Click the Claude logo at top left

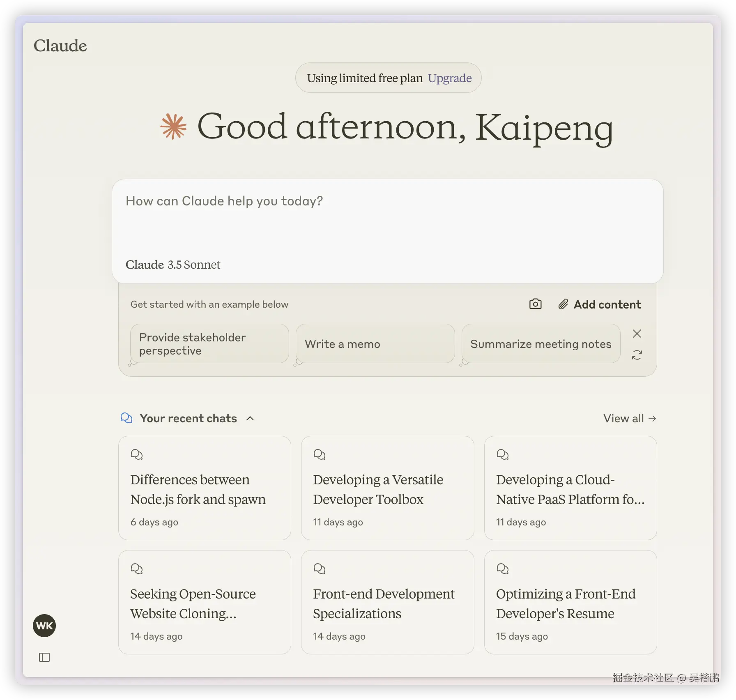tap(60, 46)
